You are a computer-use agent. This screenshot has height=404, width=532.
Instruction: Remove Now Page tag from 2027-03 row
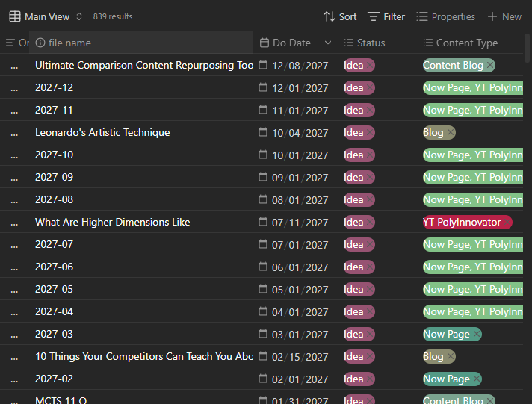point(476,335)
